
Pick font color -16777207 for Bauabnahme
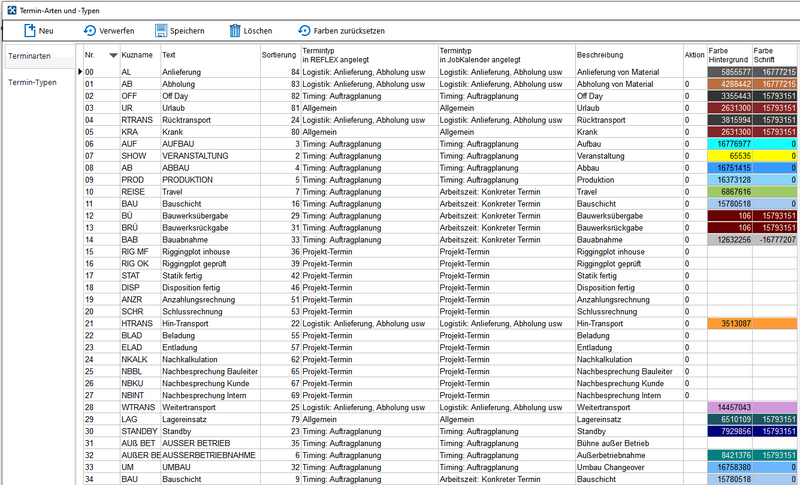(774, 240)
